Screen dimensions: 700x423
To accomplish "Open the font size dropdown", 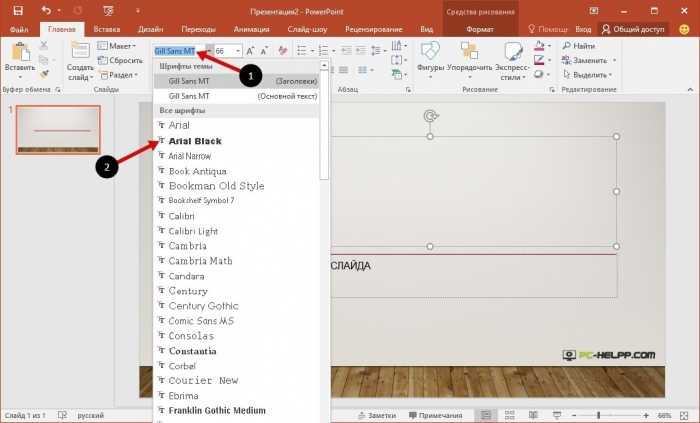I will 238,51.
